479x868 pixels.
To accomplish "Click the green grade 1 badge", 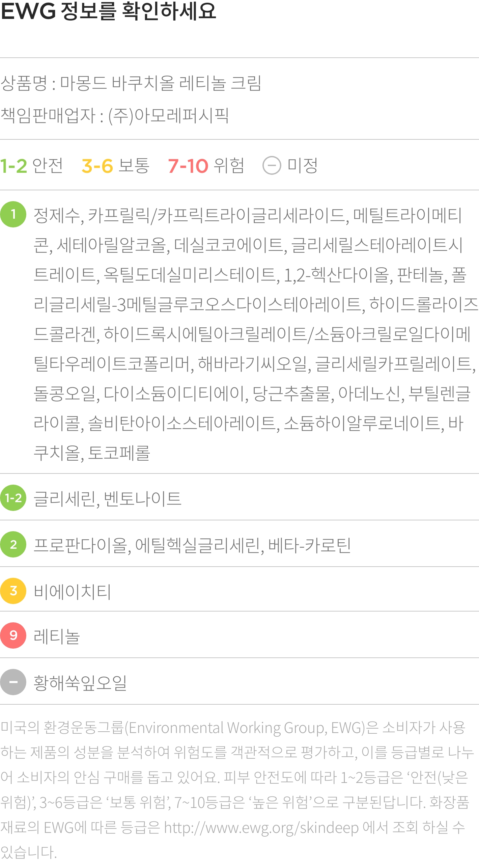I will click(x=13, y=214).
